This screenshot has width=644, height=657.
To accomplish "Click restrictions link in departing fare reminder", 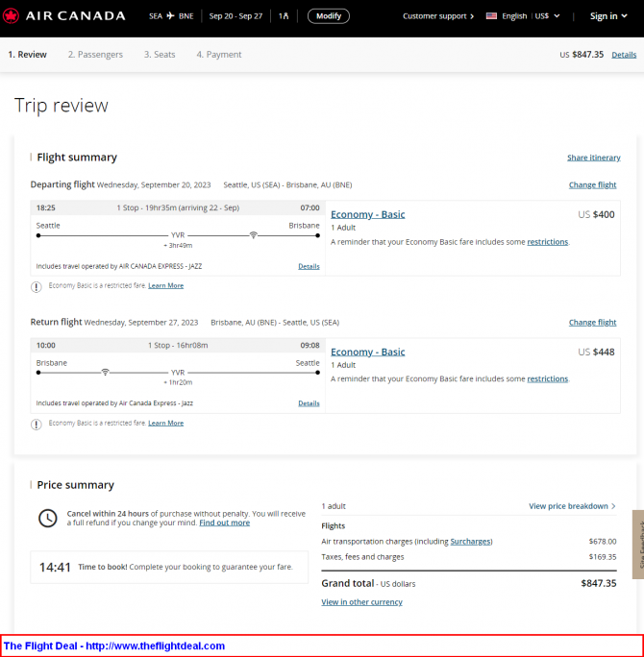I will point(548,242).
